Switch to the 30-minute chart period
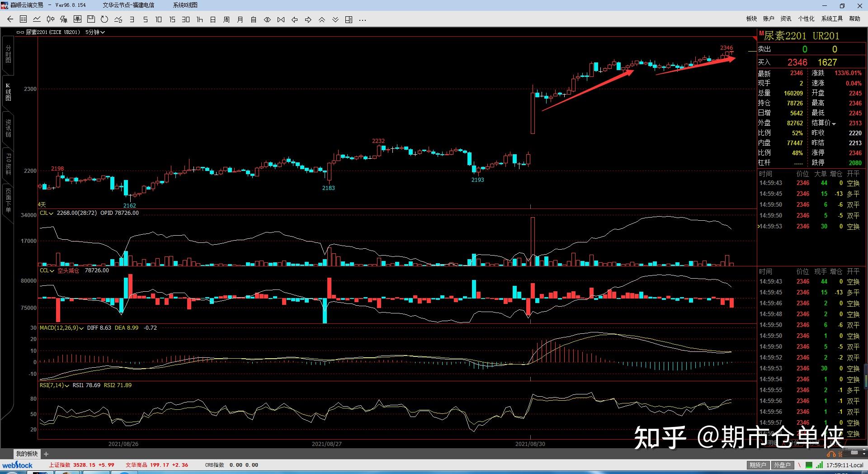 [186, 19]
